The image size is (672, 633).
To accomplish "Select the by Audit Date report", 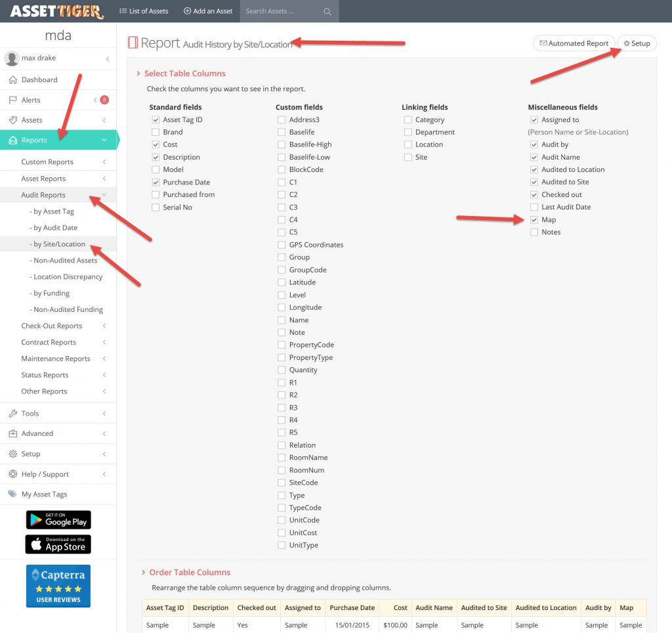I will [55, 228].
